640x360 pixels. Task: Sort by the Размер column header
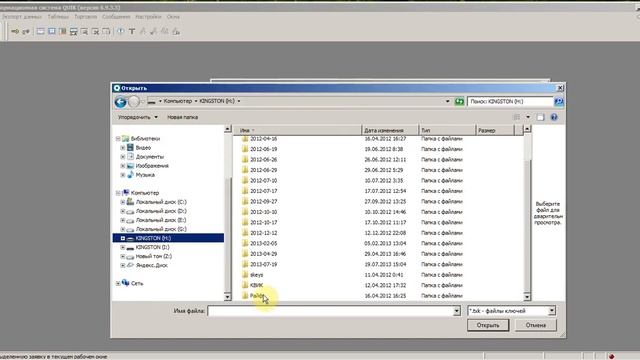coord(495,130)
